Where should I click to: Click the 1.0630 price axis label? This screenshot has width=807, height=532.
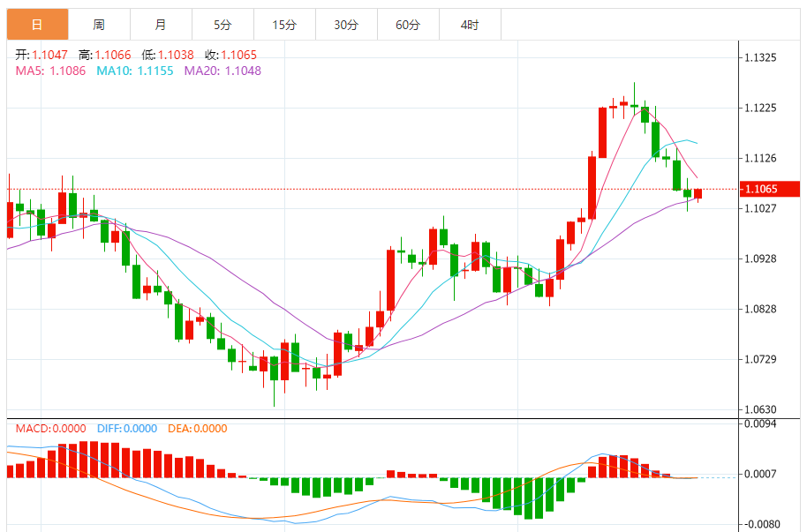[761, 409]
